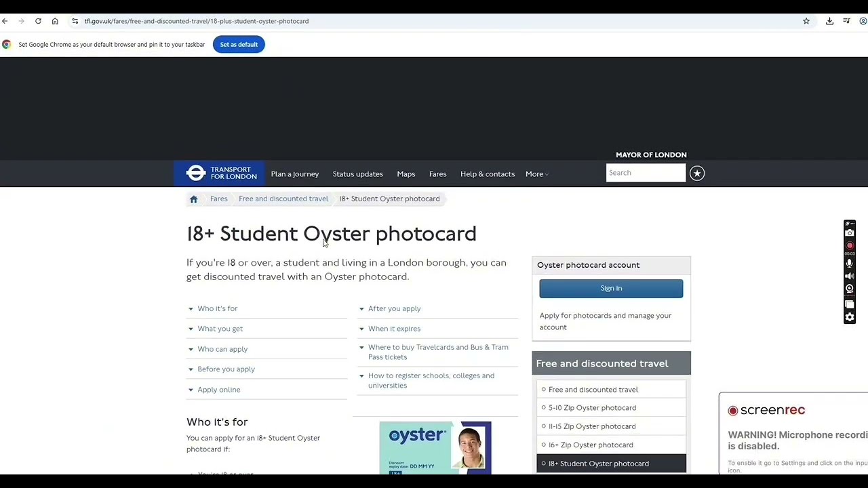Click the Sign in button
This screenshot has height=488, width=868.
coord(611,288)
